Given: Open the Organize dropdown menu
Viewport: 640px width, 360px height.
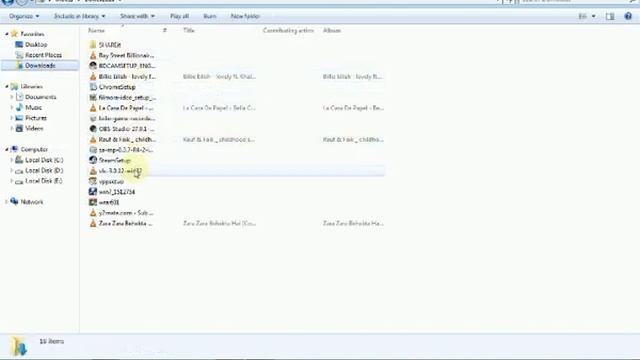Looking at the screenshot, I should click(x=24, y=16).
